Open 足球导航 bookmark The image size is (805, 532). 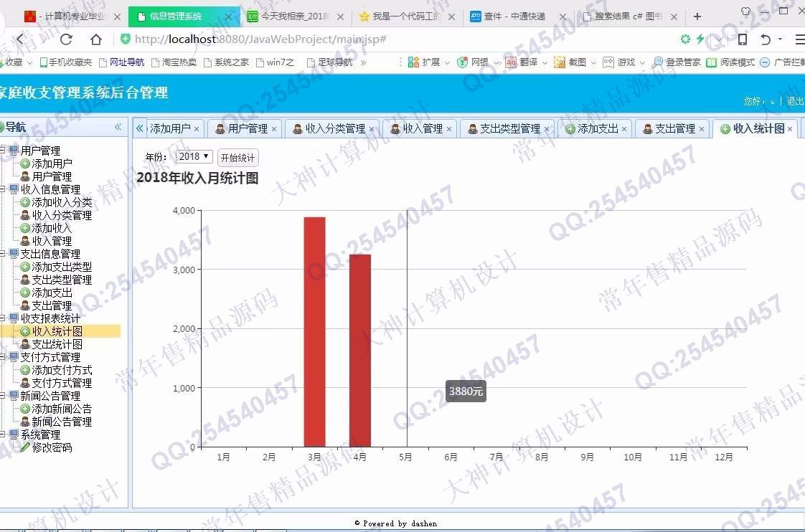click(329, 62)
